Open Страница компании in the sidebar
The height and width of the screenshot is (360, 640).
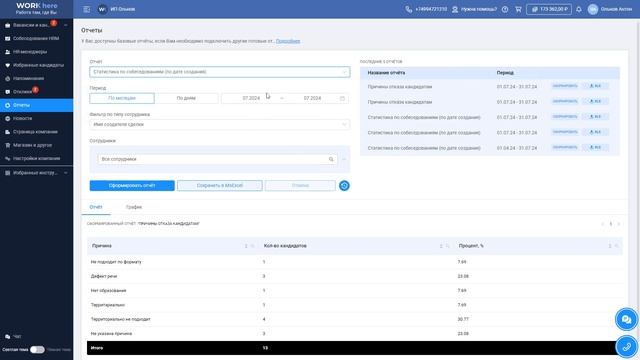37,132
